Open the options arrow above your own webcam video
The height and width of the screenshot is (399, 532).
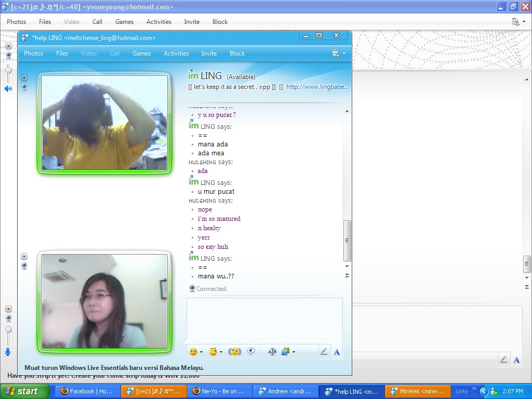click(24, 256)
